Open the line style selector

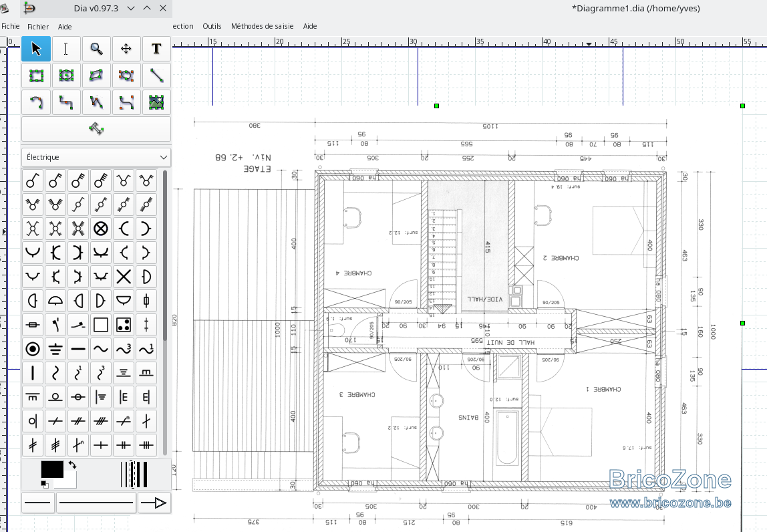tap(96, 503)
